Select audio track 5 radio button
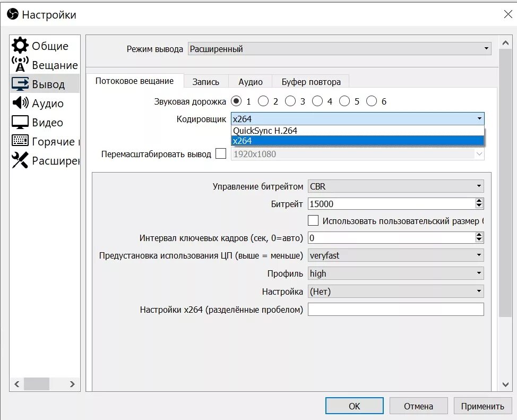The height and width of the screenshot is (420, 517). (x=344, y=101)
